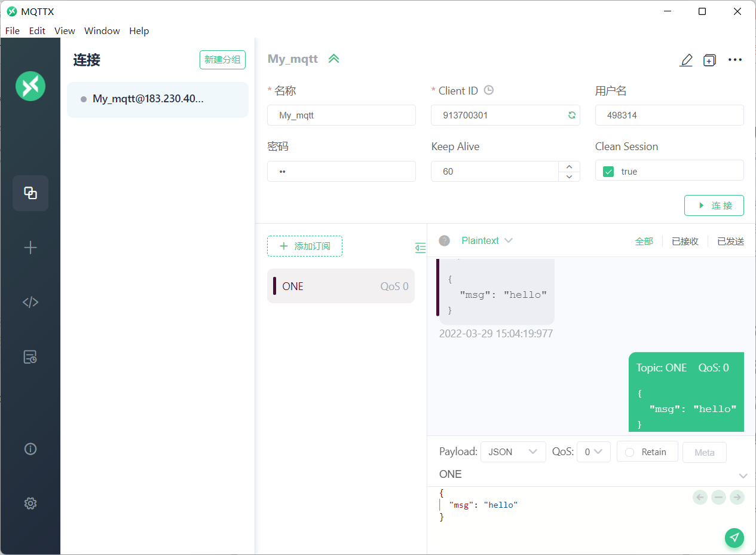Refresh the Client ID with green icon
The height and width of the screenshot is (555, 756).
click(572, 115)
